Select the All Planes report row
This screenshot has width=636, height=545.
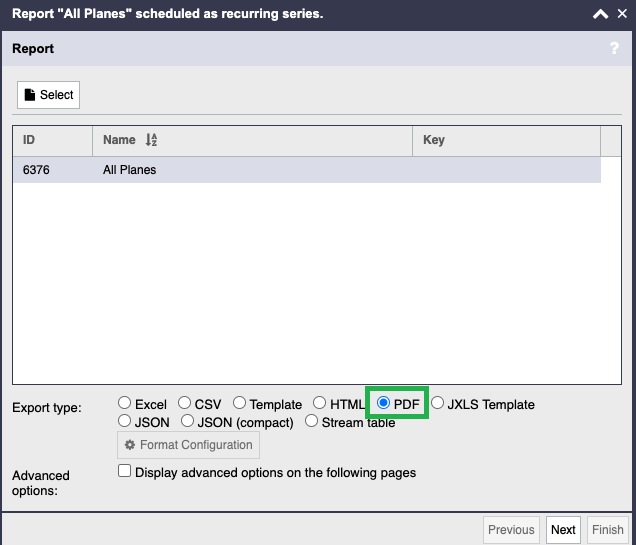pos(307,170)
